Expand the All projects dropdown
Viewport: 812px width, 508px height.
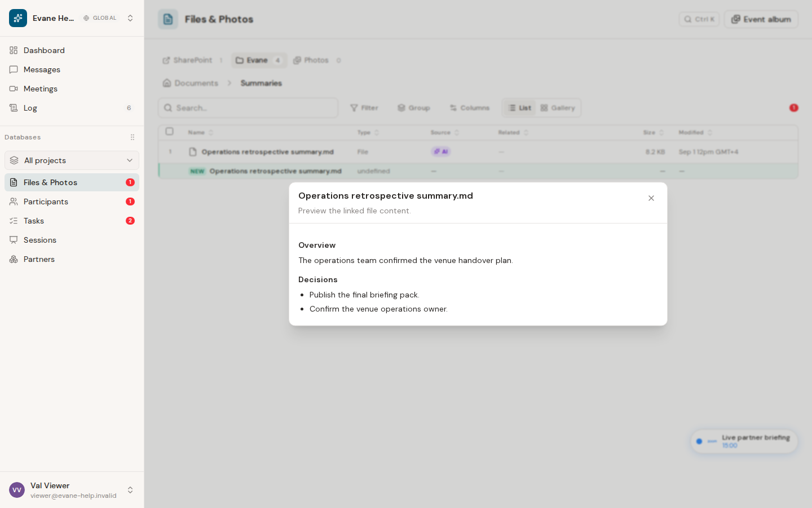tap(72, 160)
